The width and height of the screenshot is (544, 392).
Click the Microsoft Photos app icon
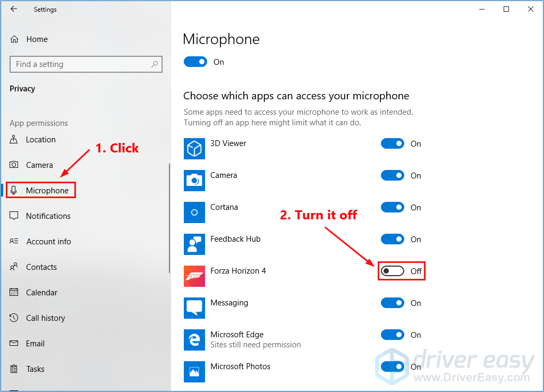click(x=194, y=372)
